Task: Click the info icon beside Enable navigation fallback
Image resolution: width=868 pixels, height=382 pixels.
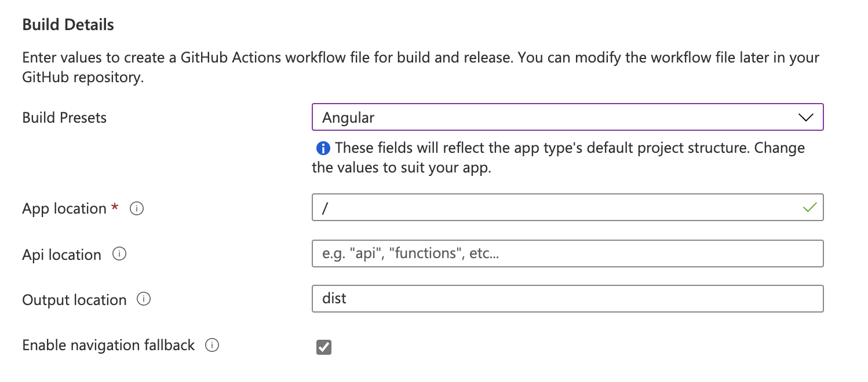Action: (x=213, y=345)
